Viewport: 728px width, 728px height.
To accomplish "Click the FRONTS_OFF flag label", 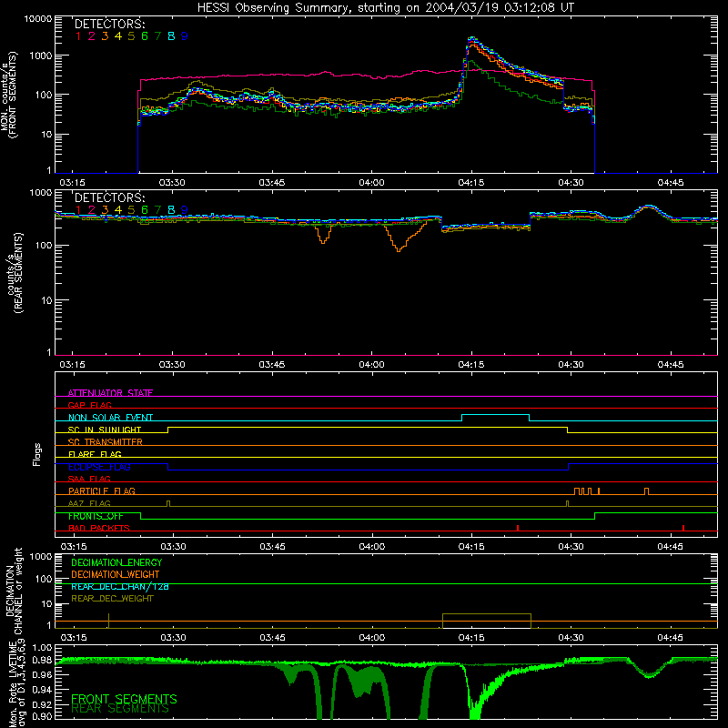I will point(96,516).
